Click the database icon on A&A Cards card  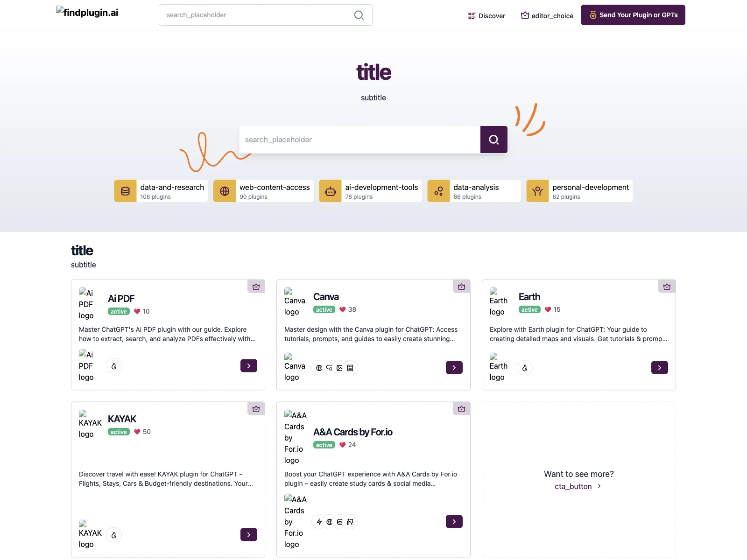(x=339, y=522)
